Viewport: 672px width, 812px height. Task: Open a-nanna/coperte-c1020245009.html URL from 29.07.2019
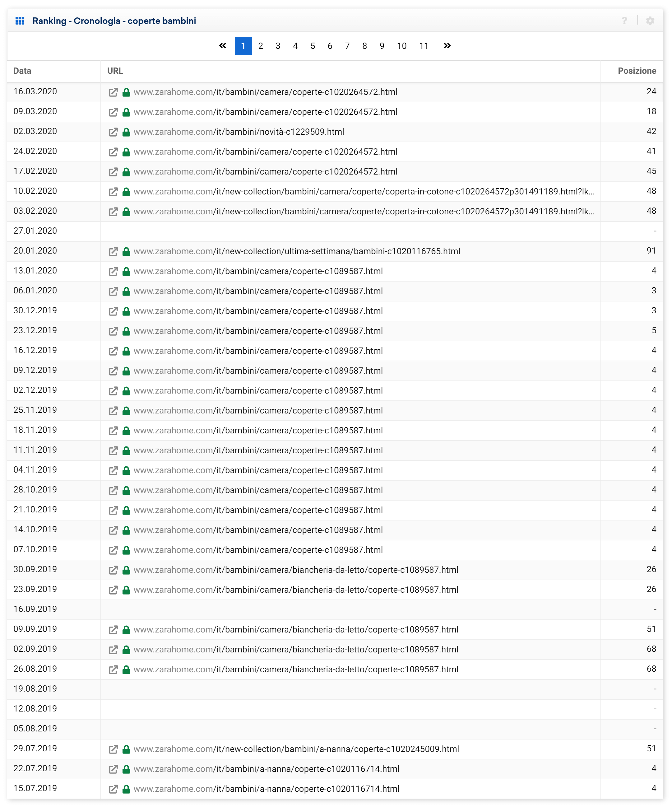point(296,749)
